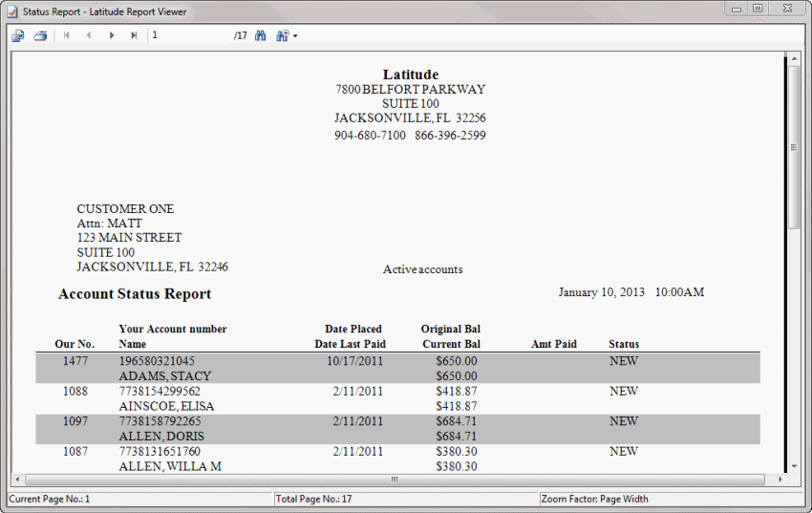812x513 pixels.
Task: Click current balance $684.71 under ALLEN, DORIS
Action: pos(457,437)
